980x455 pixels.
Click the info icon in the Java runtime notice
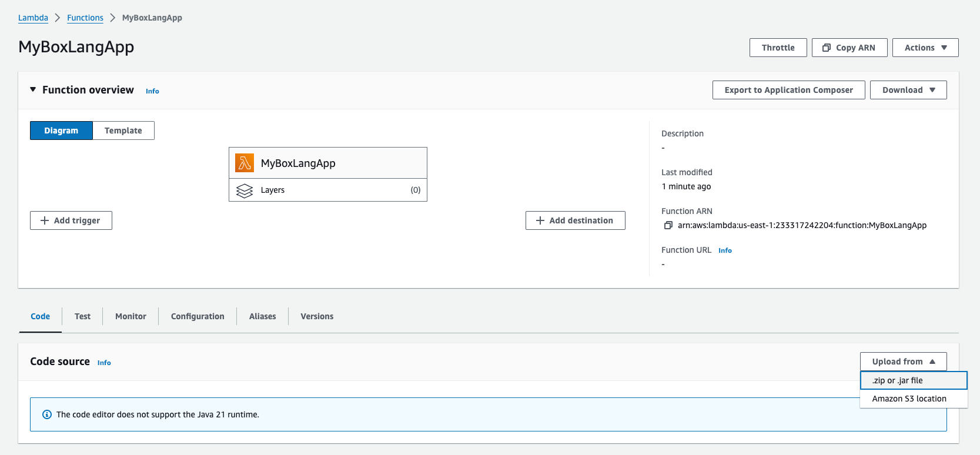coord(47,414)
